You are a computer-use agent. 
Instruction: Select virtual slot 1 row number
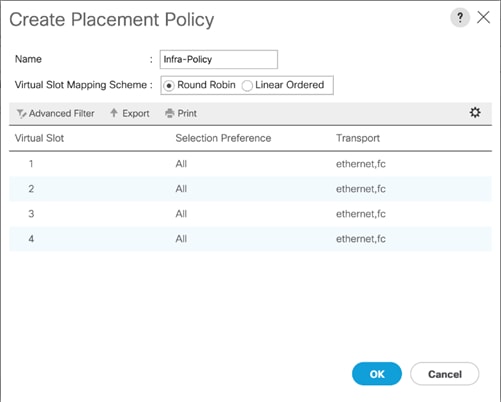tap(31, 164)
